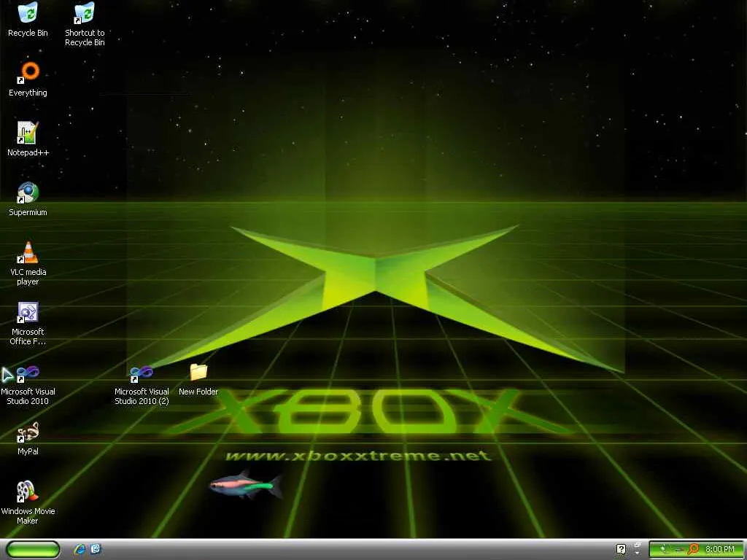Launch Internet Explorer from Quick Launch
Image resolution: width=747 pixels, height=560 pixels.
point(79,549)
